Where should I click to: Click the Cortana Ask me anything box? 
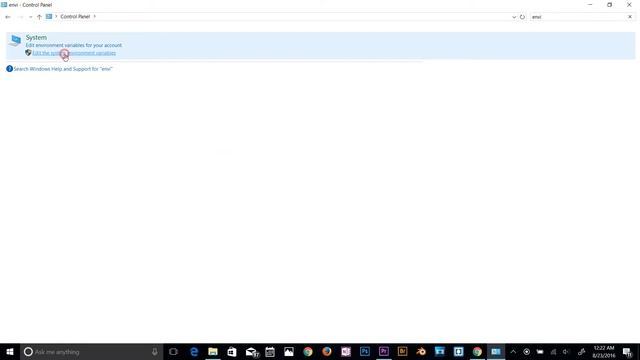tap(91, 351)
